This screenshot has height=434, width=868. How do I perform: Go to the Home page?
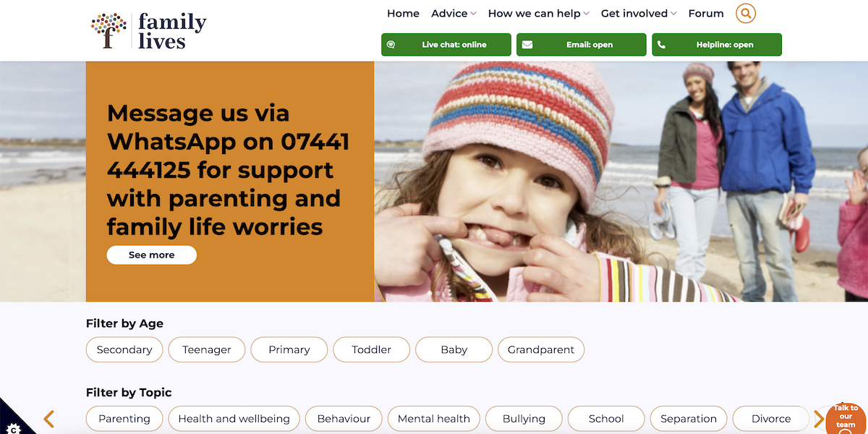[403, 14]
